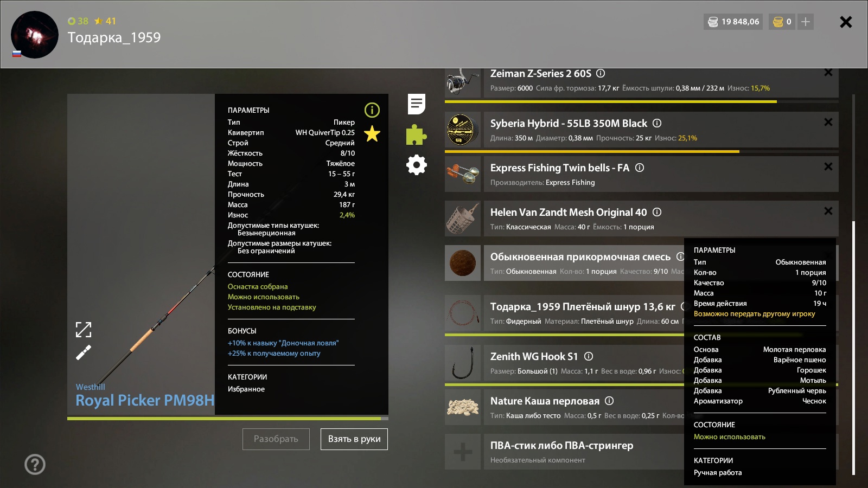Image resolution: width=868 pixels, height=488 pixels.
Task: Show info for Express Fishing Twin bells
Action: [640, 168]
